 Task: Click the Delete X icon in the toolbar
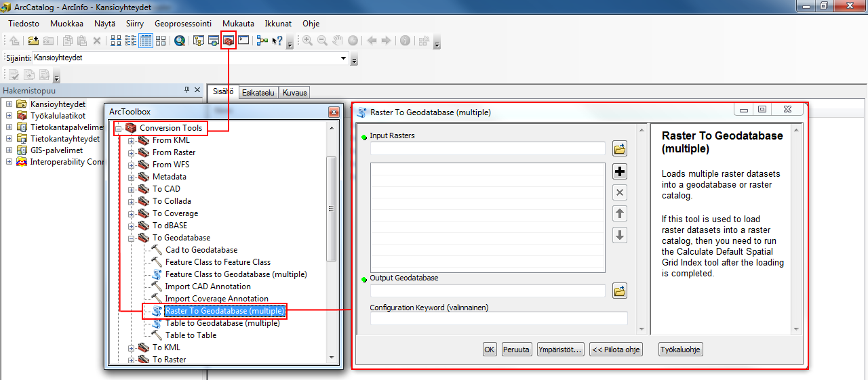(97, 41)
